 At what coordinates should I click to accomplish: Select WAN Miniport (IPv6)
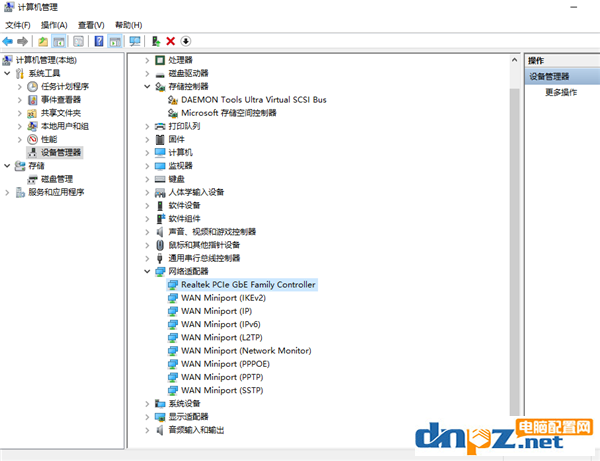click(221, 324)
